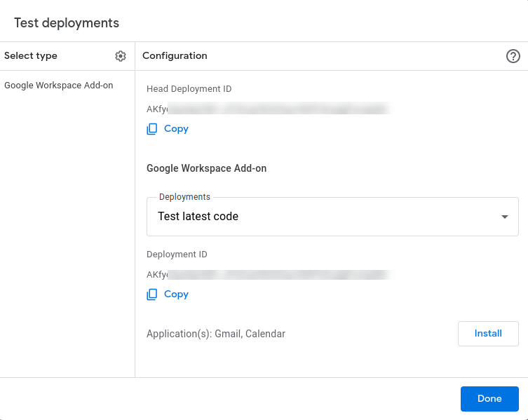Click the Configuration help question mark icon

click(513, 56)
